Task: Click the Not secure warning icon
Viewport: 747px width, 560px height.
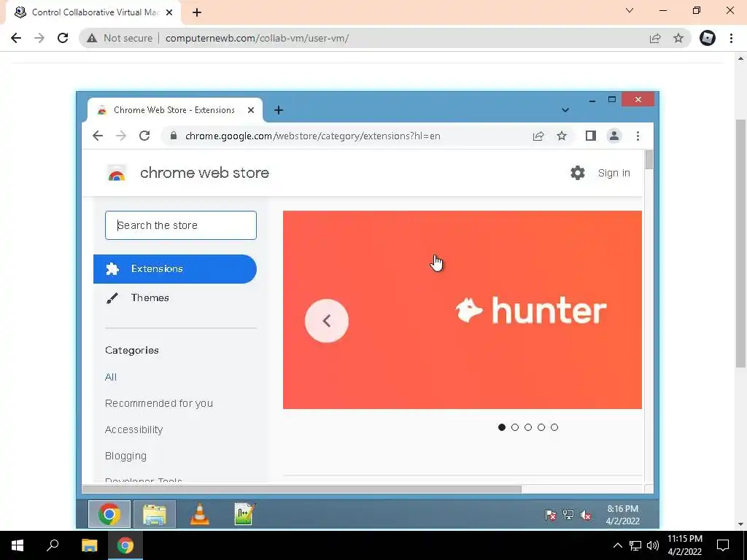Action: [92, 38]
